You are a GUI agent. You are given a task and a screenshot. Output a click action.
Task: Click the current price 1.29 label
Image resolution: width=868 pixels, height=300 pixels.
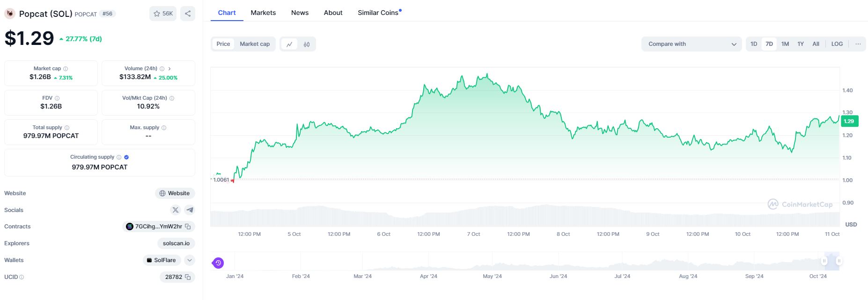tap(849, 121)
